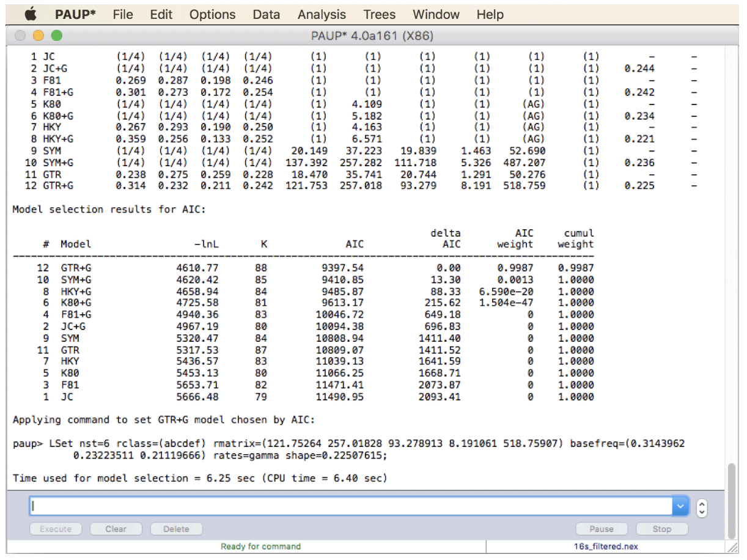This screenshot has width=747, height=560.
Task: Open the Edit menu
Action: [161, 14]
